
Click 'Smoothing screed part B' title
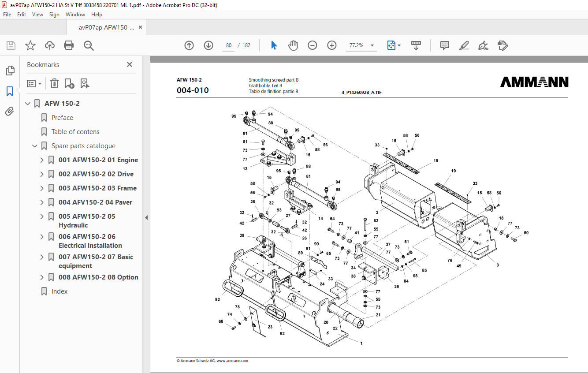(274, 80)
